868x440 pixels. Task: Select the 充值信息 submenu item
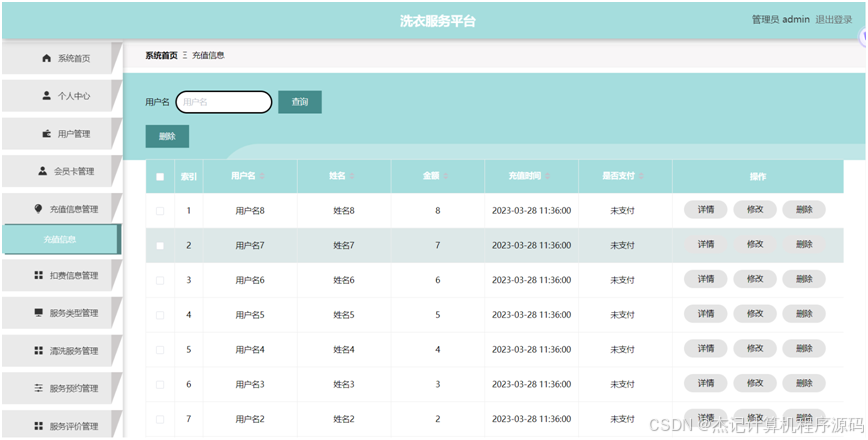pos(61,239)
